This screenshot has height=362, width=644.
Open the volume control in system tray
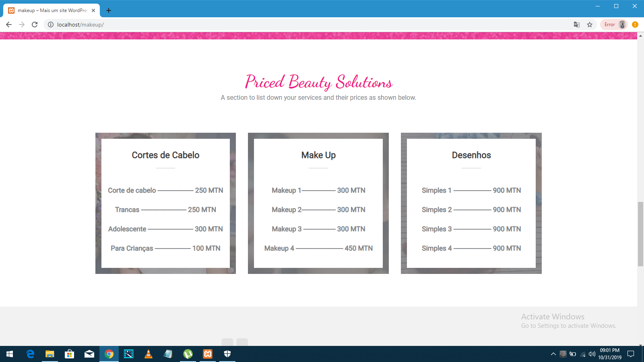pos(592,354)
